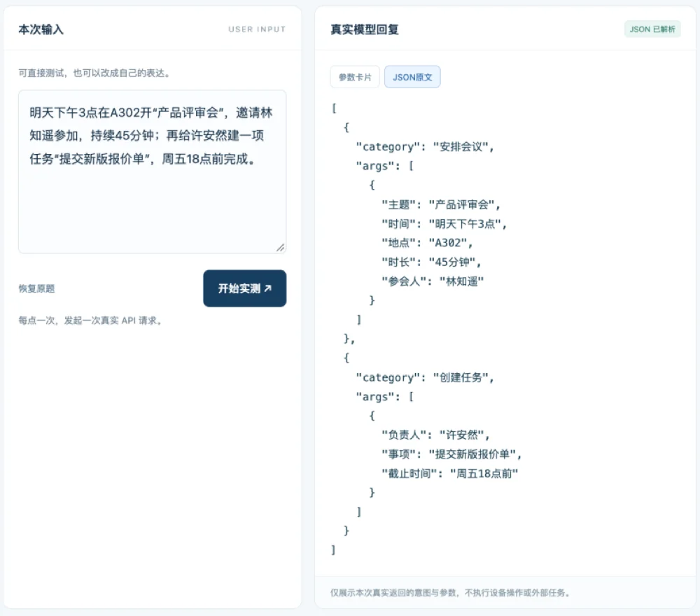700x616 pixels.
Task: Click the 恢复原题 link
Action: tap(36, 289)
